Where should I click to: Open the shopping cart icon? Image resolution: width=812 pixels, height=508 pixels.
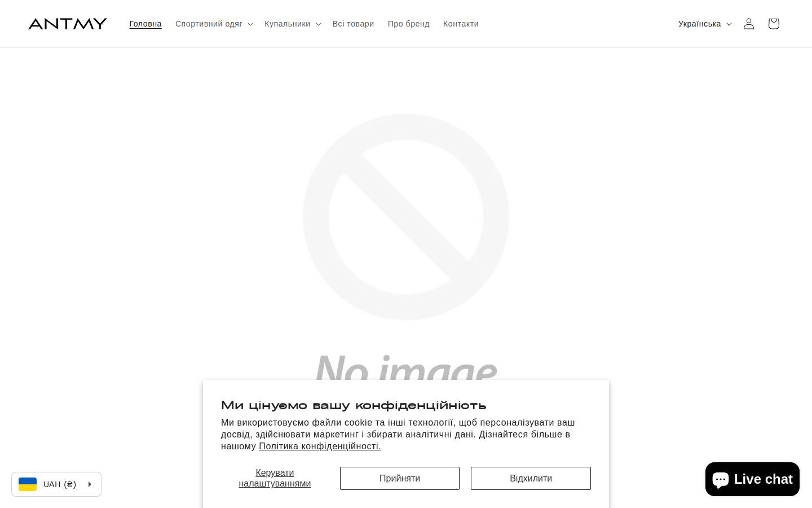coord(774,24)
